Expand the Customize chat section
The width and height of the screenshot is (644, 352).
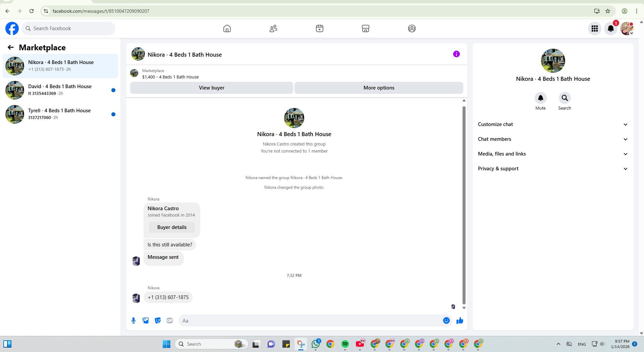[553, 124]
